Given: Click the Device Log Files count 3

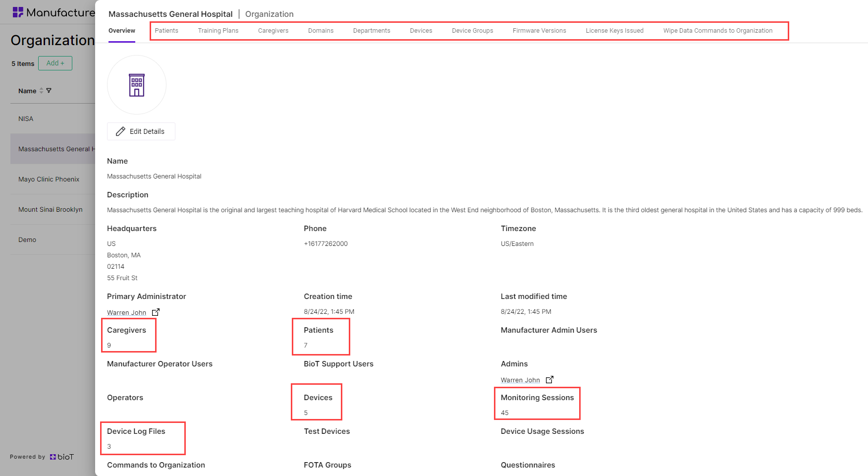Looking at the screenshot, I should pyautogui.click(x=109, y=446).
